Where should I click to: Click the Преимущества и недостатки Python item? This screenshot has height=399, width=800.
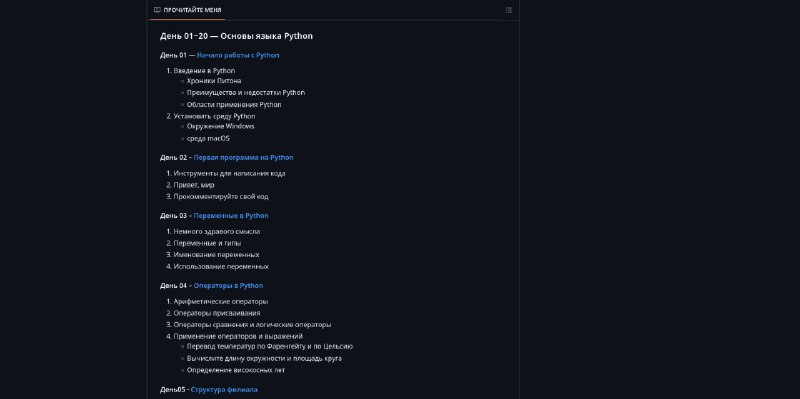point(246,93)
